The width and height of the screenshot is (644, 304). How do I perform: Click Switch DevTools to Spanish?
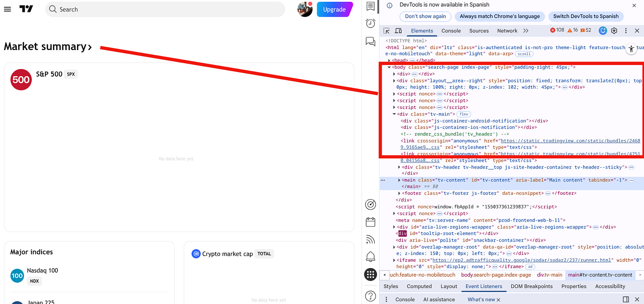point(586,16)
